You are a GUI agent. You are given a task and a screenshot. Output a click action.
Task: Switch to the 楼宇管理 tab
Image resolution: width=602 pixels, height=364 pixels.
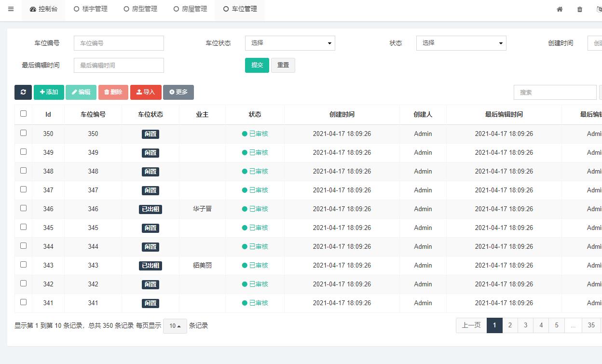91,9
